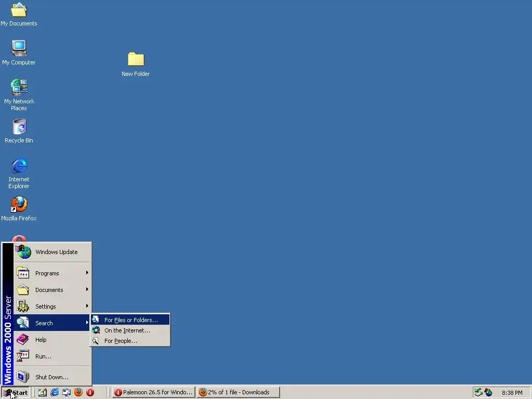532x399 pixels.
Task: Expand the Settings submenu arrow
Action: 87,306
